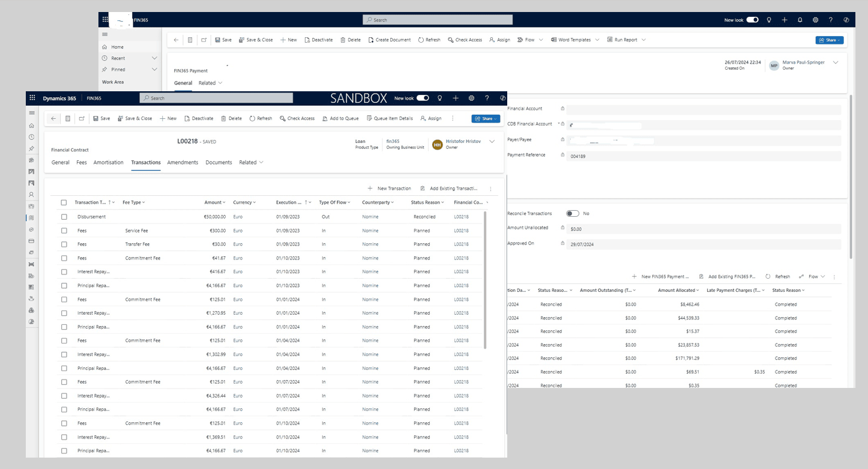Open the app launcher in the FIN365 Payment window
868x469 pixels.
click(x=106, y=20)
